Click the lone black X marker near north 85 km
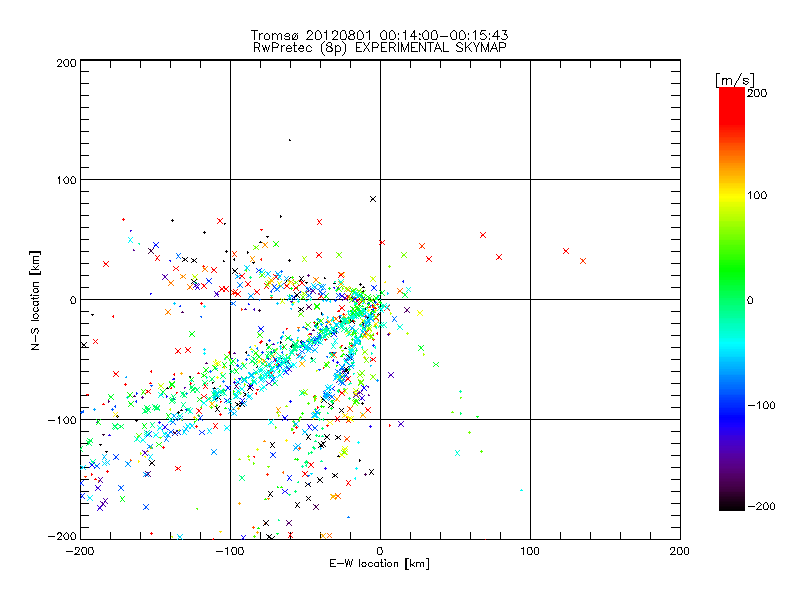The width and height of the screenshot is (800, 600). 373,199
